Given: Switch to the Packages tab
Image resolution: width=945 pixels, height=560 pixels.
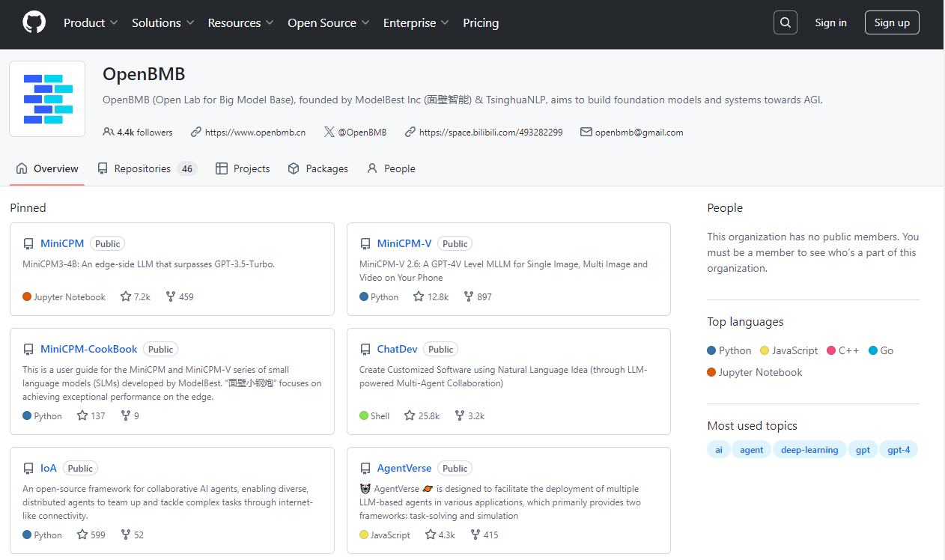Looking at the screenshot, I should (318, 168).
